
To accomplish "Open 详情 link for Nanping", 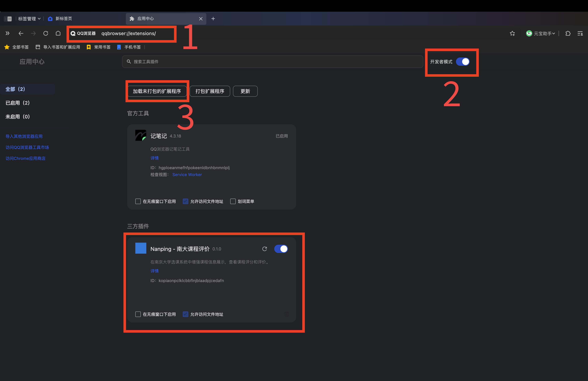I will 154,271.
